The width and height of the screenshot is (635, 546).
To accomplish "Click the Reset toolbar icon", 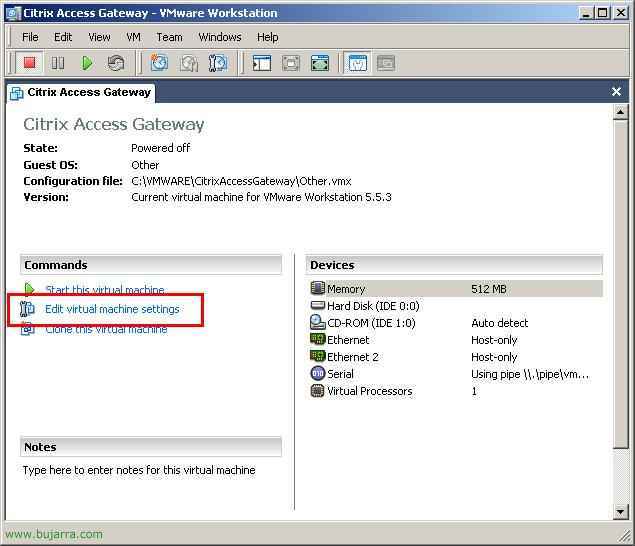I will (116, 63).
